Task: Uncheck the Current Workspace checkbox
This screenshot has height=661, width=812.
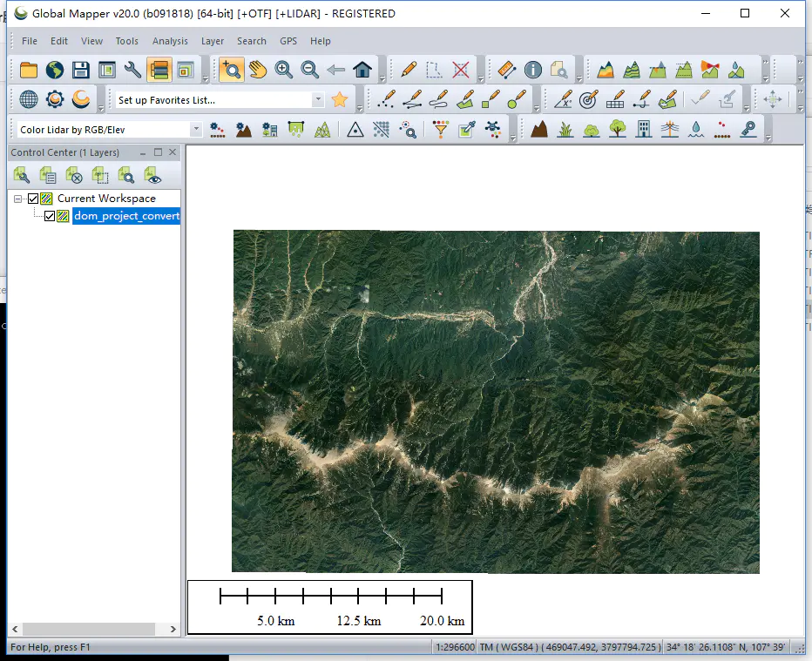Action: [x=34, y=199]
